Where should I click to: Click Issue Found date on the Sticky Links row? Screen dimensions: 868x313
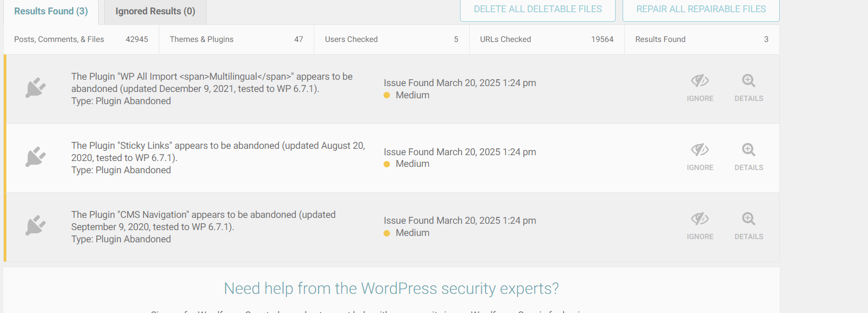point(460,152)
